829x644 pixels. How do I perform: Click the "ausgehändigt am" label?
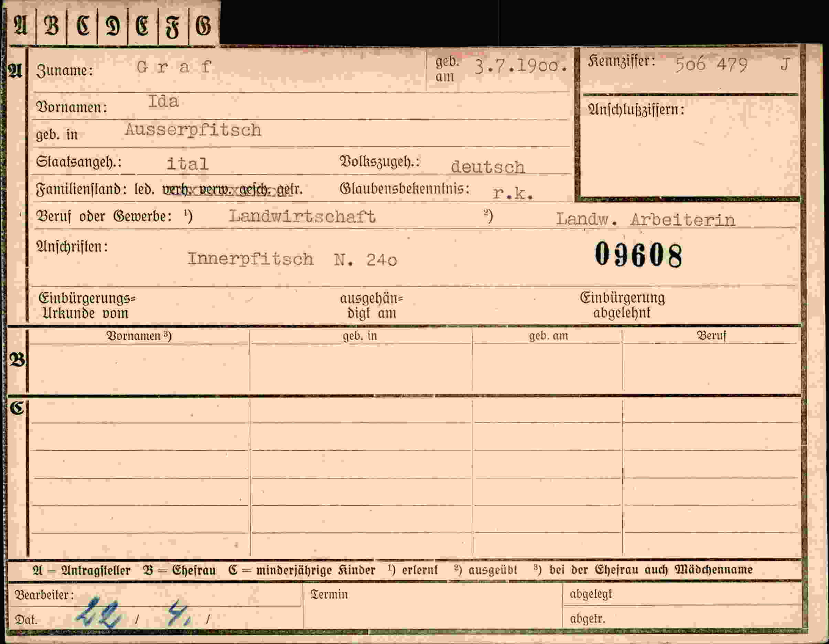coord(371,306)
